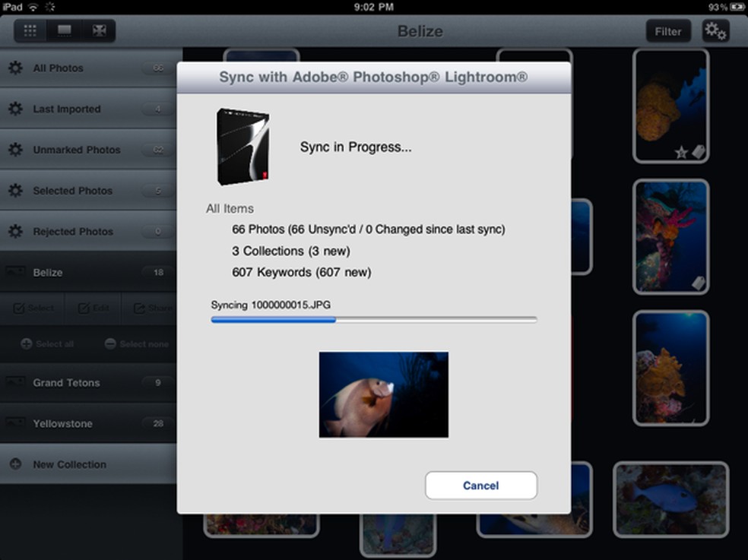Image resolution: width=748 pixels, height=560 pixels.
Task: Open yellow coral thumbnail below pink coral
Action: coord(670,368)
